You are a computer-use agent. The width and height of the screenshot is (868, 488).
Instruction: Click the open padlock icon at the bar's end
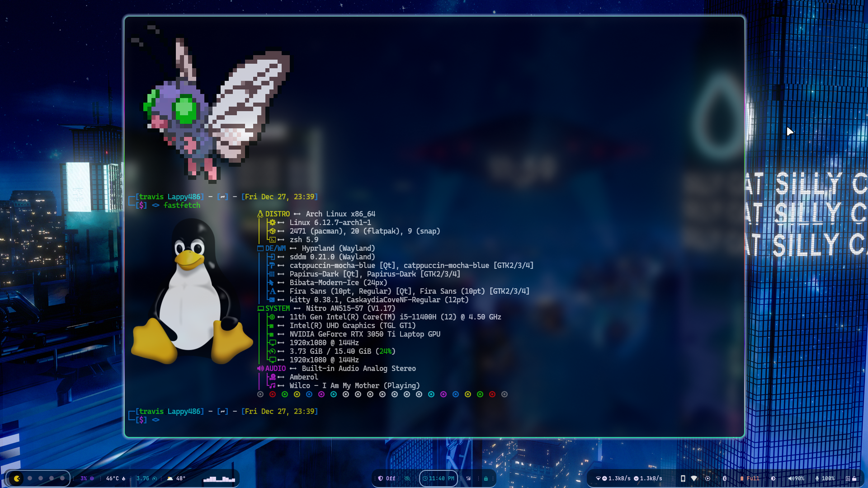(x=854, y=479)
